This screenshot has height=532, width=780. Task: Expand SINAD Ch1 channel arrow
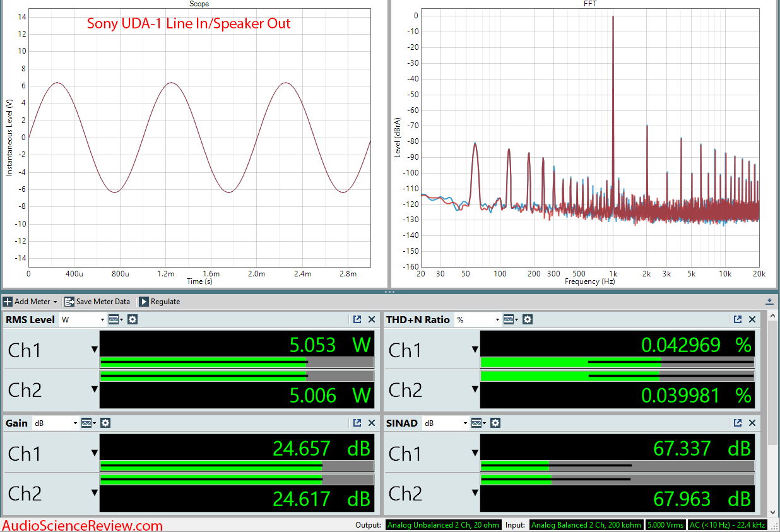point(475,452)
